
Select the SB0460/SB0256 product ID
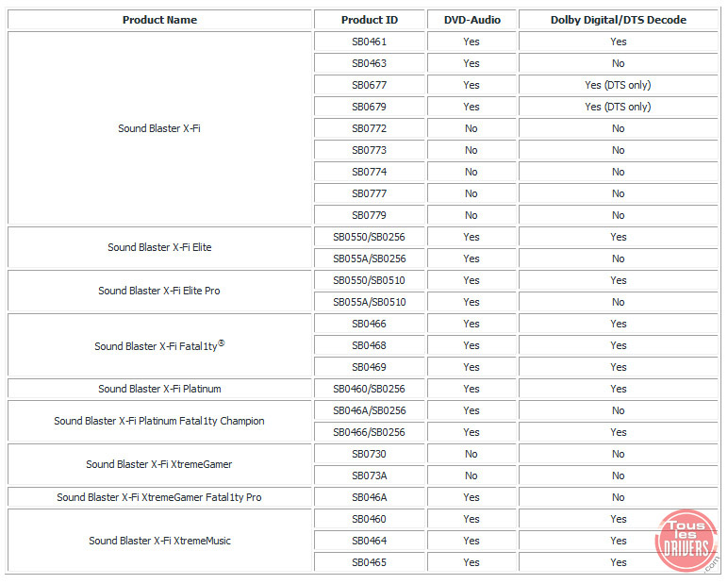tap(369, 389)
